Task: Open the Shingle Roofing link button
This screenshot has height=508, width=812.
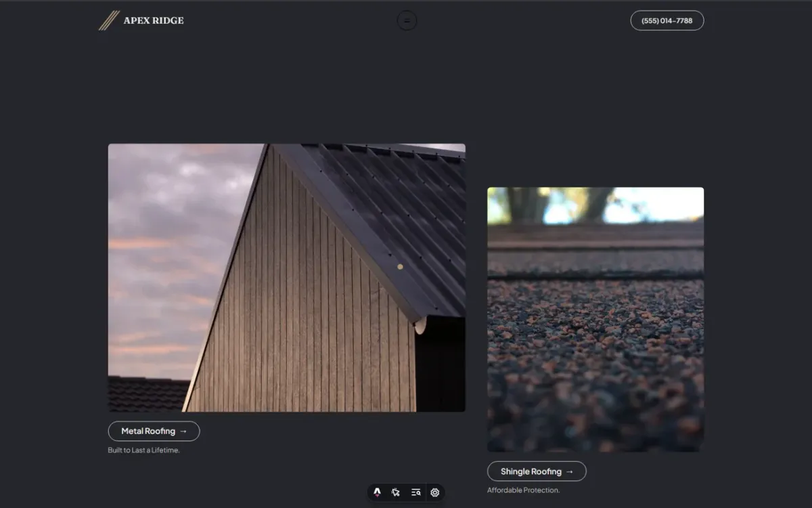Action: (537, 471)
